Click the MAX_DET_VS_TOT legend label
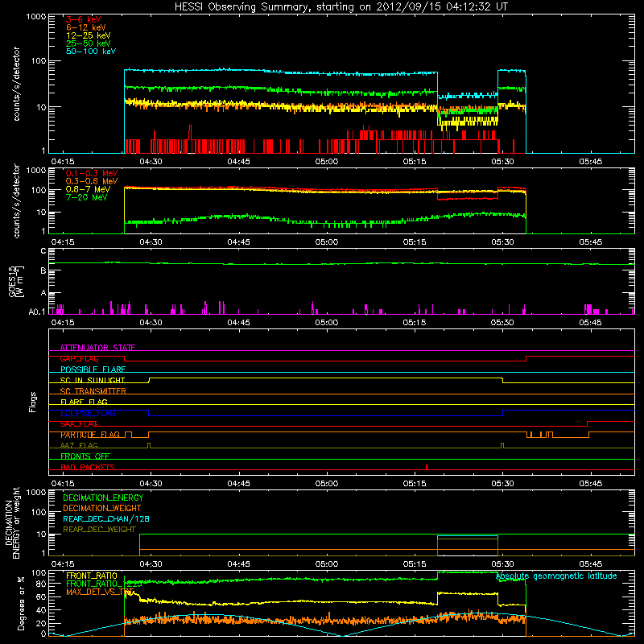Image resolution: width=644 pixels, height=644 pixels. point(100,592)
